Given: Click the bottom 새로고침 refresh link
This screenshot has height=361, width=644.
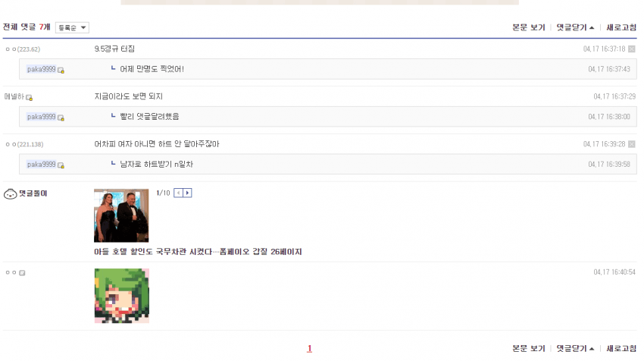Looking at the screenshot, I should coord(621,349).
